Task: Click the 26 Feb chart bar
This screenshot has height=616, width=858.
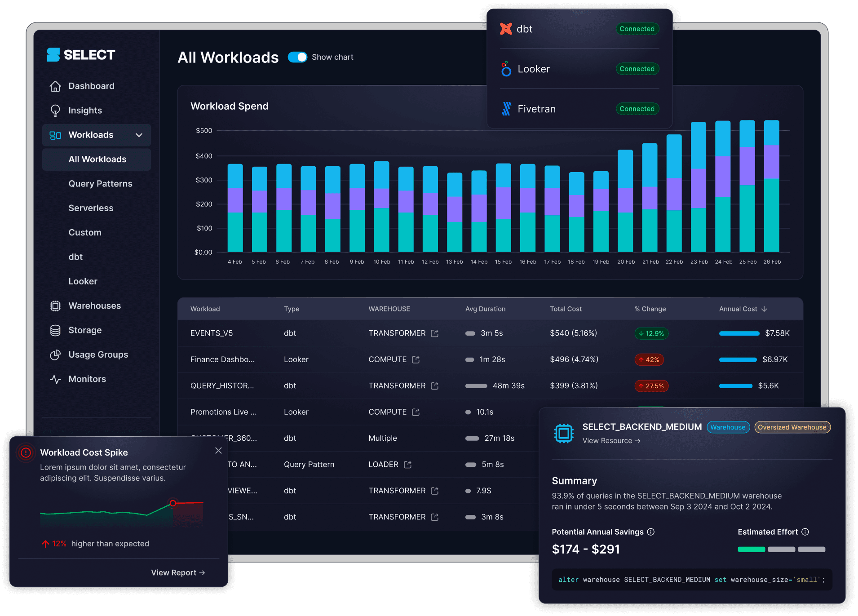Action: click(x=771, y=186)
